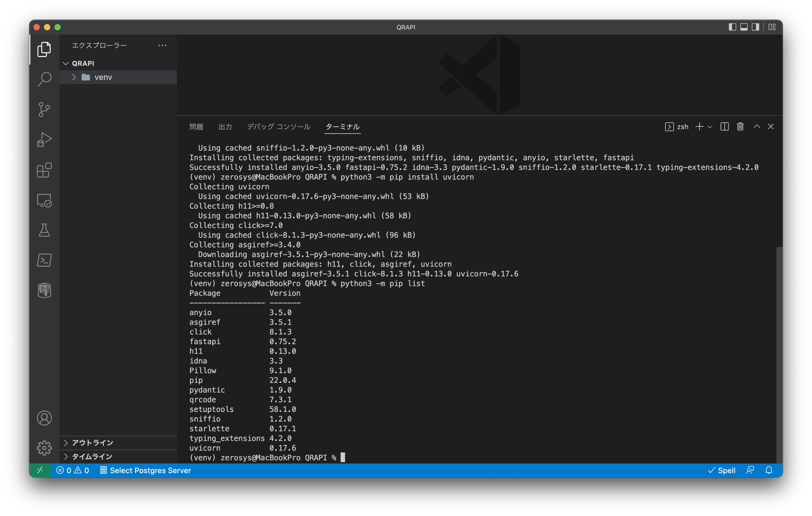Click the 'Pillow' package row
Screen dimensions: 812x516
click(240, 370)
